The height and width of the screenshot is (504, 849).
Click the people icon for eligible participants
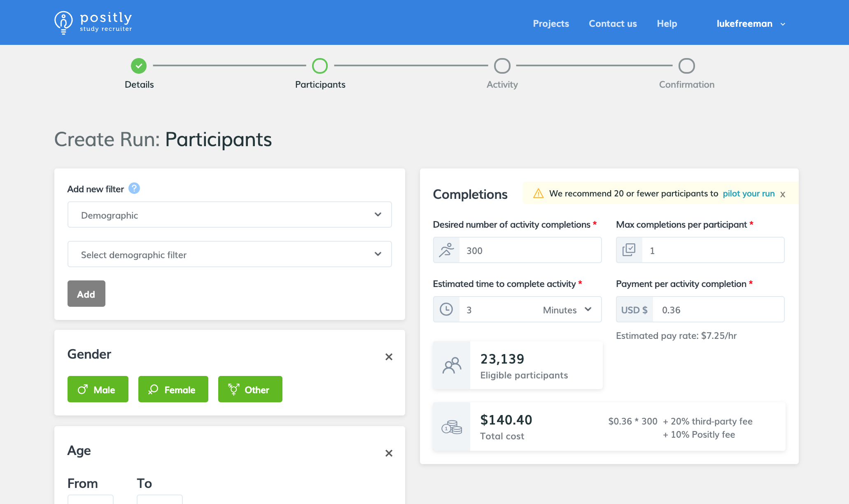[452, 365]
